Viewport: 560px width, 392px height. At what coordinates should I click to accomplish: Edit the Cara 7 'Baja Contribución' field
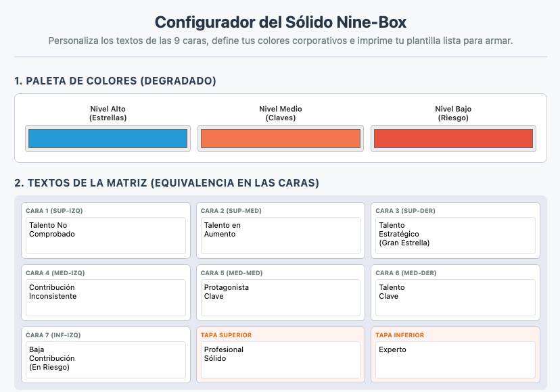pyautogui.click(x=106, y=360)
